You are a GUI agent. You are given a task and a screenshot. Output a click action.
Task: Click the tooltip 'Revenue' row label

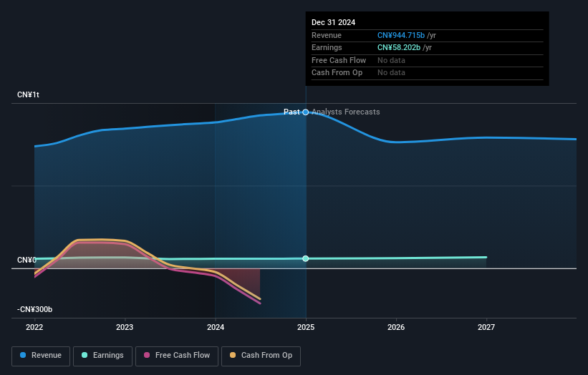327,35
